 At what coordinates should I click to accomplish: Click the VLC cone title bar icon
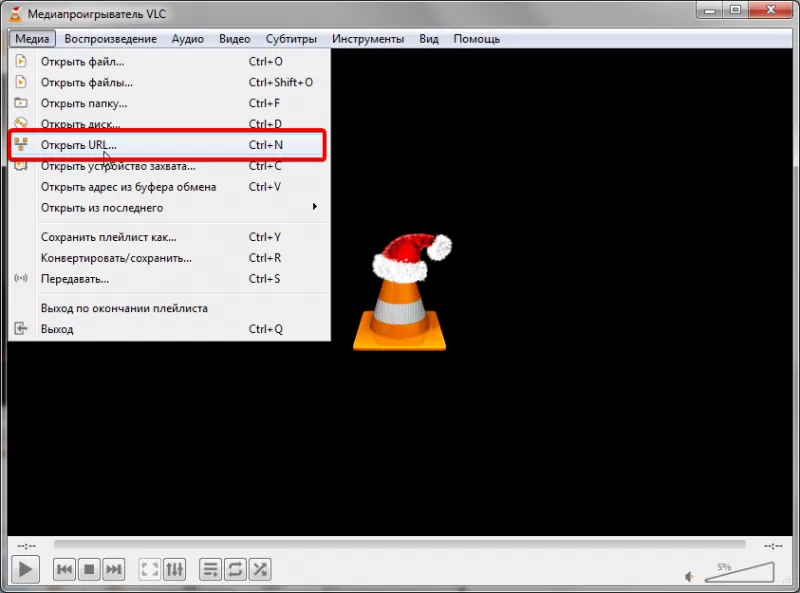(x=16, y=14)
